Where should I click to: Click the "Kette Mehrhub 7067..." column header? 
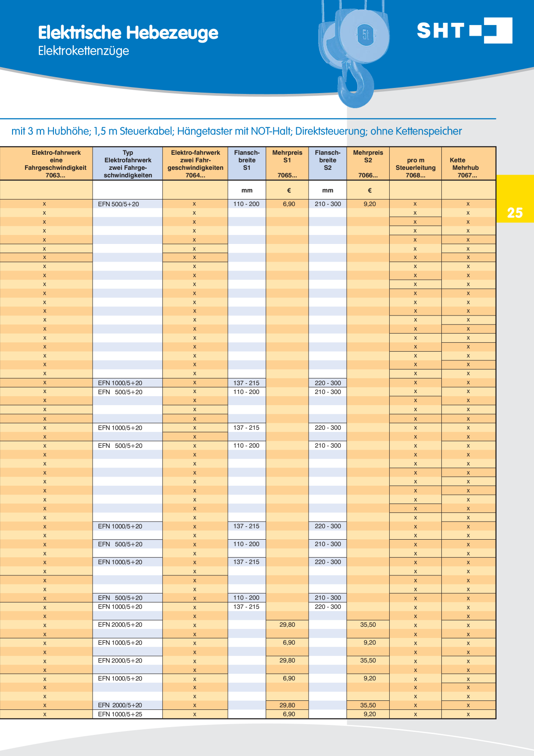coord(469,164)
